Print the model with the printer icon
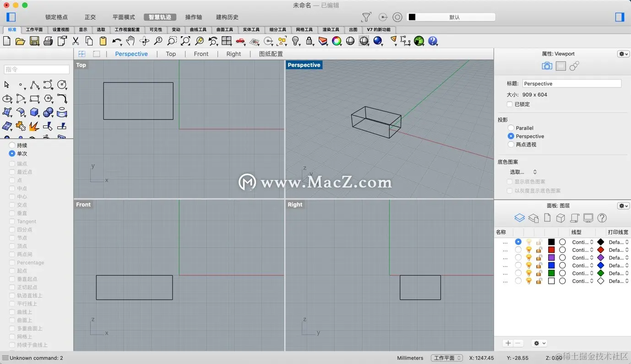Image resolution: width=631 pixels, height=364 pixels. click(48, 41)
